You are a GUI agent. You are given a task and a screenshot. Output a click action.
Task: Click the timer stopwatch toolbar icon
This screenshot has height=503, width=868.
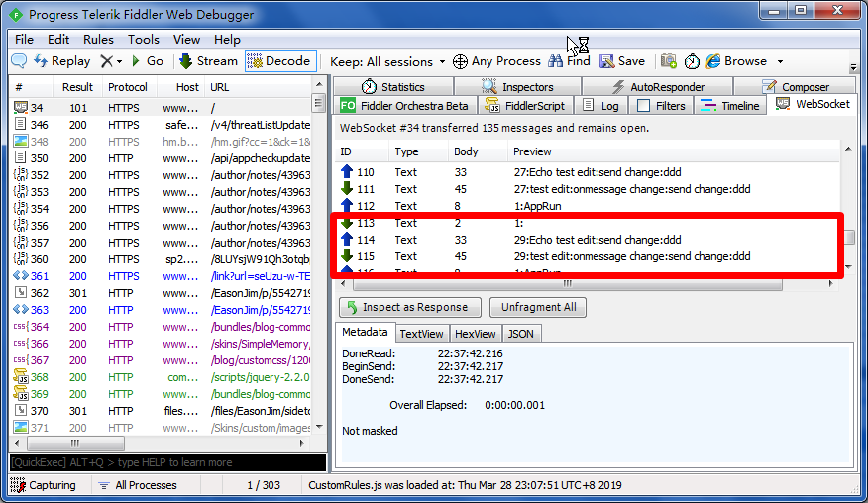coord(692,62)
